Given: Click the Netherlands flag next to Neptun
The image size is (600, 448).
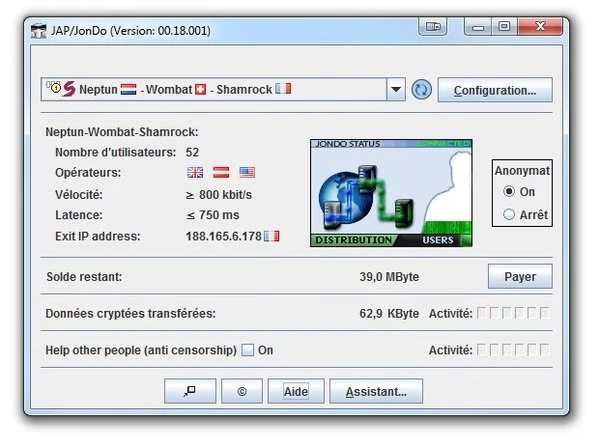Looking at the screenshot, I should click(128, 90).
